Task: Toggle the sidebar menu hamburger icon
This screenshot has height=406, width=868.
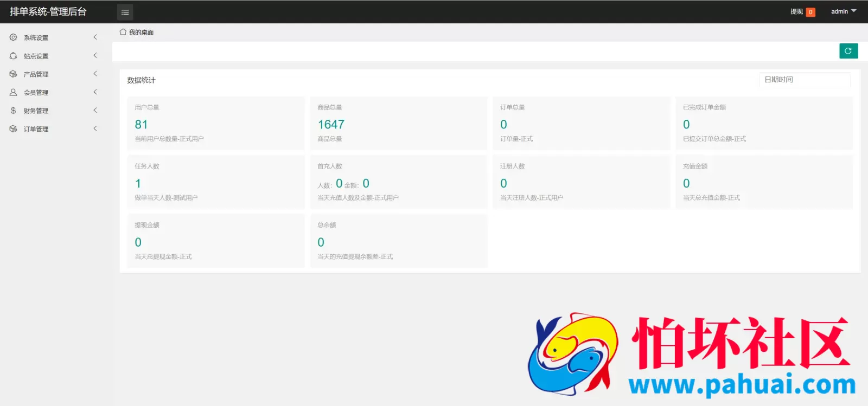Action: pyautogui.click(x=125, y=12)
